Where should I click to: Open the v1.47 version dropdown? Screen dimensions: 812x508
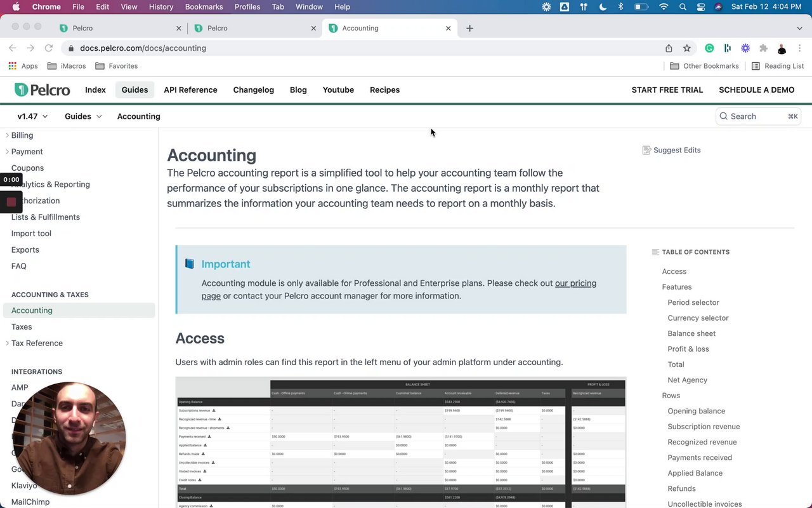(32, 116)
